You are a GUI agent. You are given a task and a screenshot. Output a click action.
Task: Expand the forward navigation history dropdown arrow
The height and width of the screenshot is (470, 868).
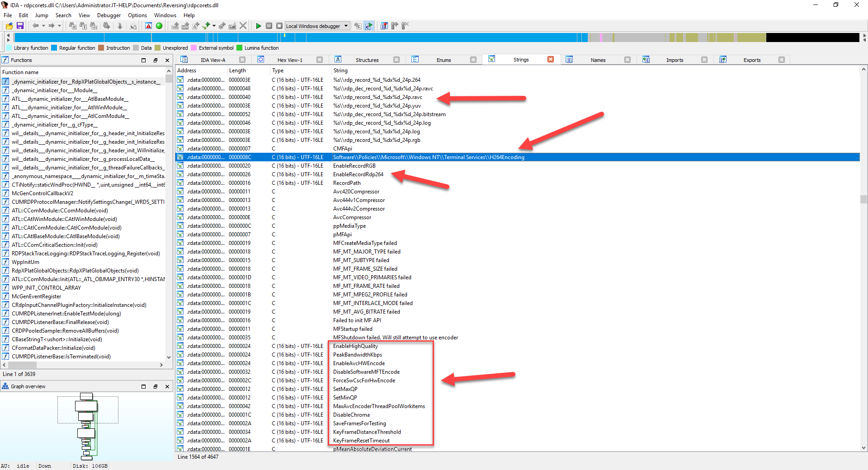click(59, 26)
